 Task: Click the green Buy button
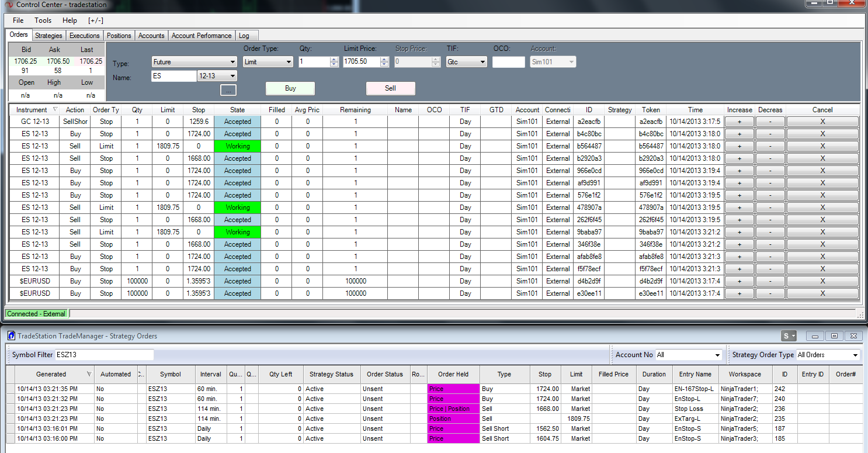[290, 88]
